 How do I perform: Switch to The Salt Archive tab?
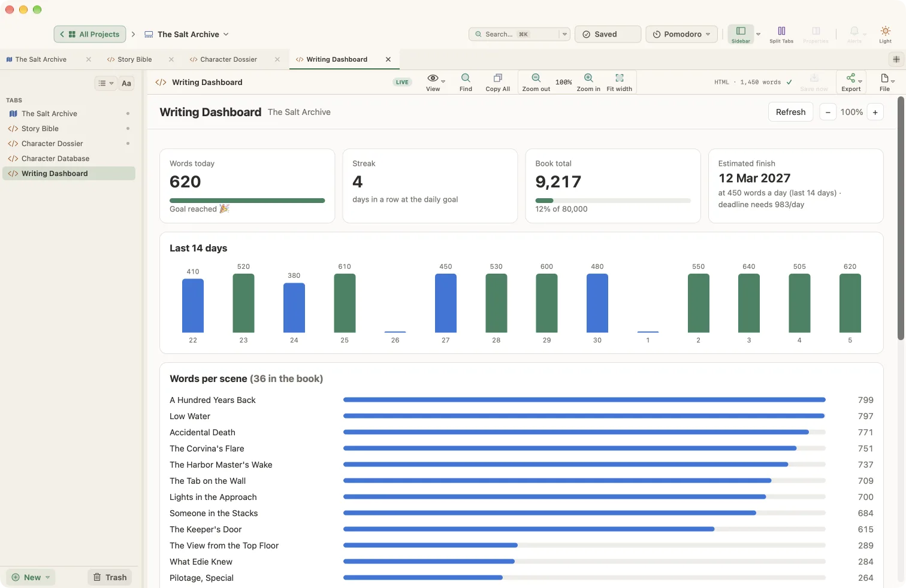[41, 59]
